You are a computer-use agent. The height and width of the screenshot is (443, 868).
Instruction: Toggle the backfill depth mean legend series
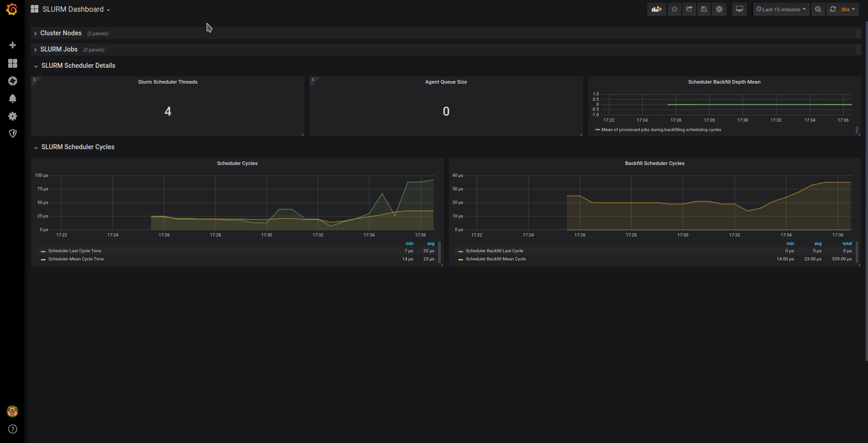[x=661, y=130]
